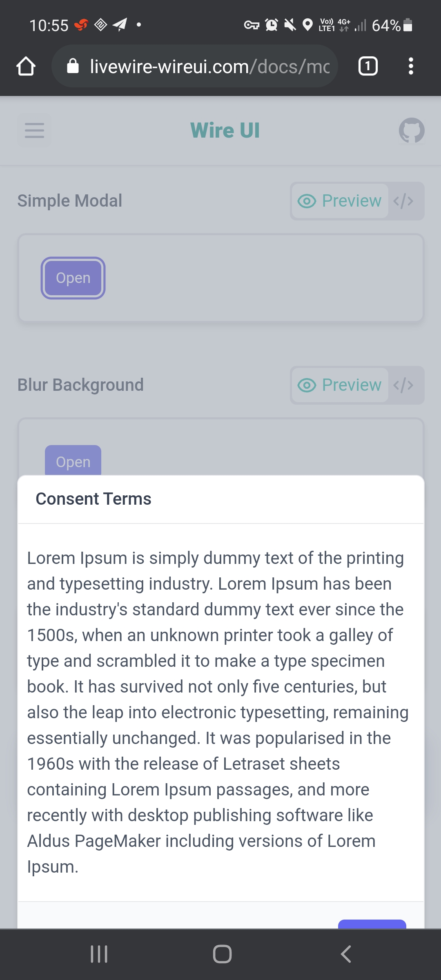Click the Open button under Simple Modal
Viewport: 441px width, 980px height.
73,278
